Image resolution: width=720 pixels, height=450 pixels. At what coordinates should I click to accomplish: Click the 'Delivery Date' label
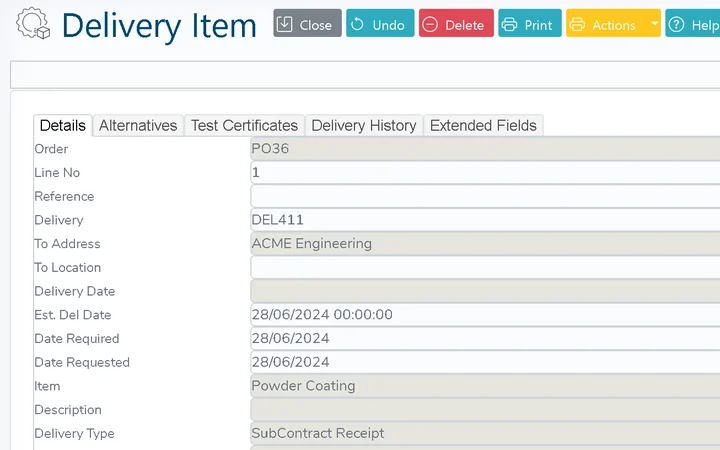[74, 291]
